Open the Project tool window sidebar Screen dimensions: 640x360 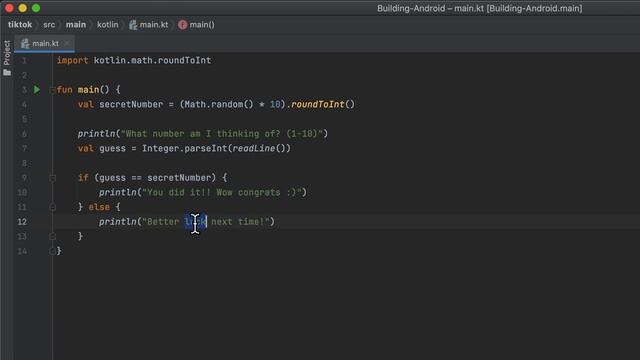pos(7,53)
